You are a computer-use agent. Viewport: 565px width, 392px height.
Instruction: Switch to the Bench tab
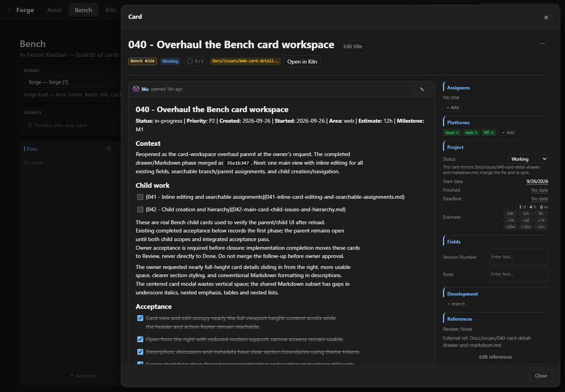(x=84, y=10)
